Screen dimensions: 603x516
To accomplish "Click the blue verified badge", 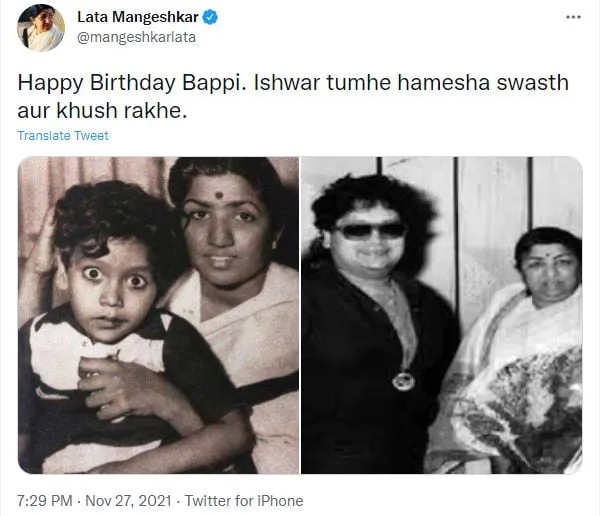I will (x=210, y=17).
